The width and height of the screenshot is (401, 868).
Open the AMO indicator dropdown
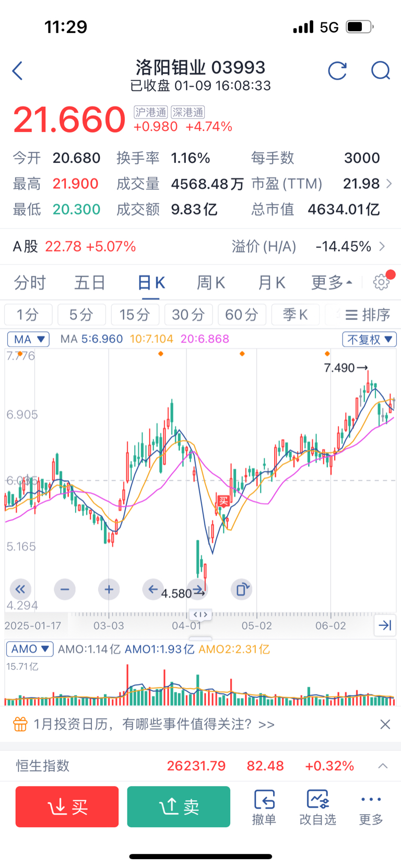coord(30,649)
